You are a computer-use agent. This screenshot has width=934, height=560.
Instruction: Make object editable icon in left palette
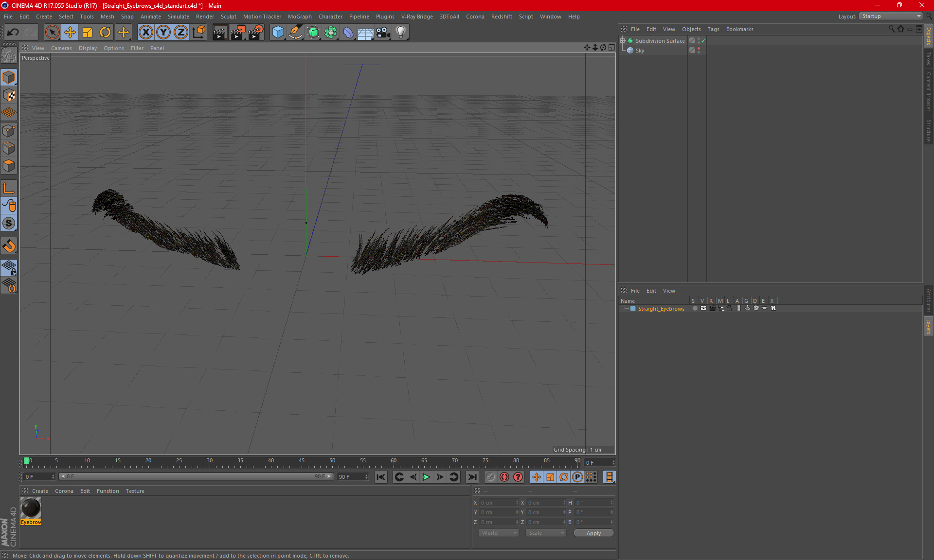coord(9,55)
